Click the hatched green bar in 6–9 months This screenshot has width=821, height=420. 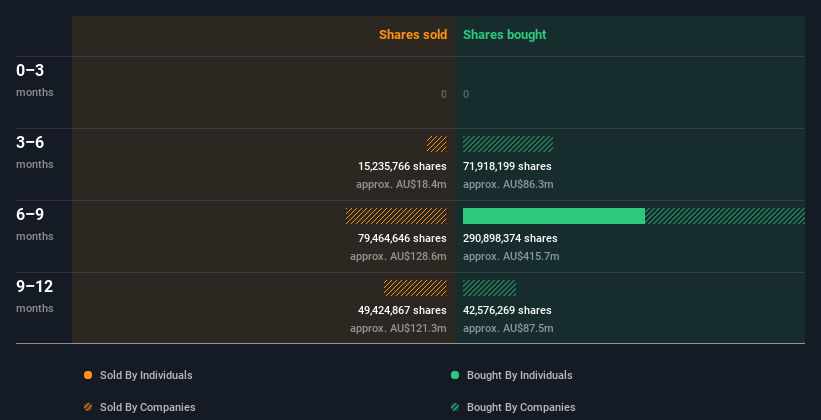point(725,216)
